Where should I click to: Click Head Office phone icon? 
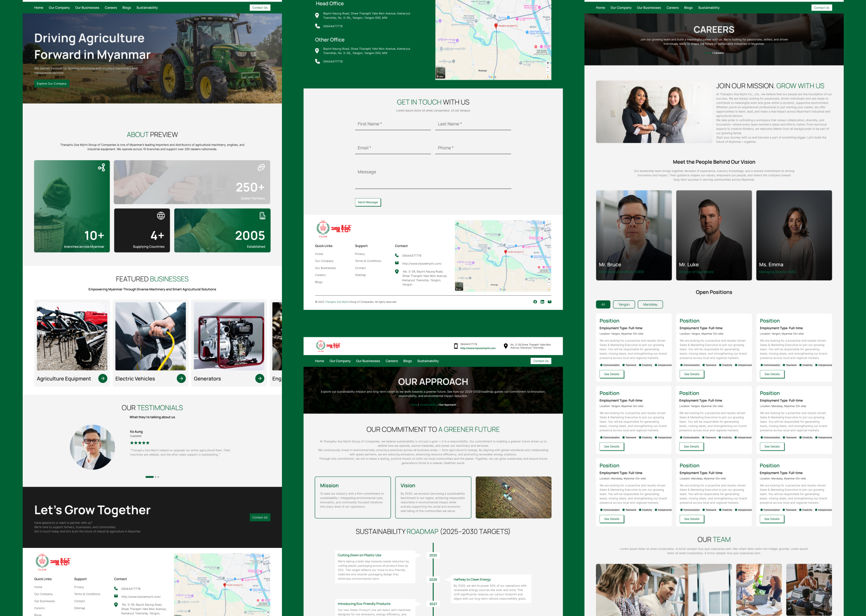tap(317, 26)
